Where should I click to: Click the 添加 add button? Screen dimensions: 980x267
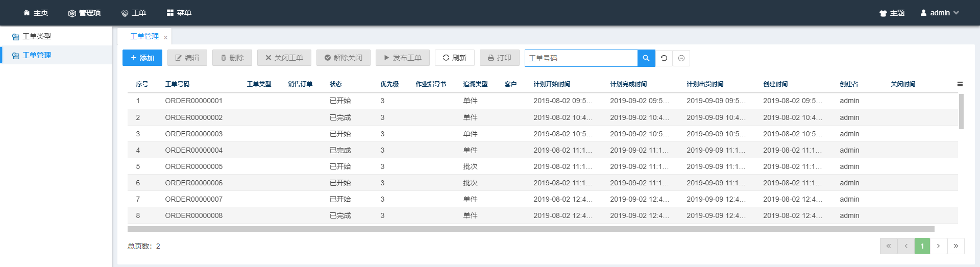[x=142, y=58]
